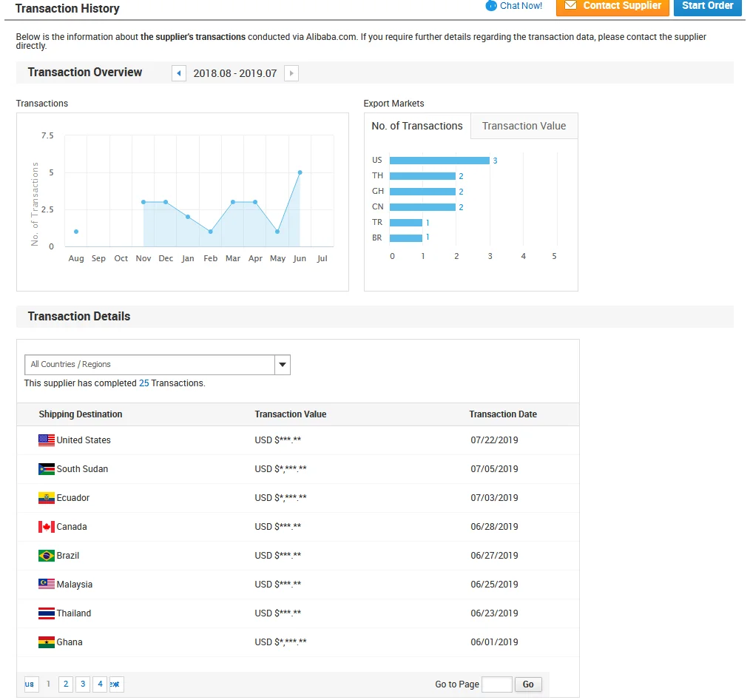Click the June data point on chart

pyautogui.click(x=300, y=172)
